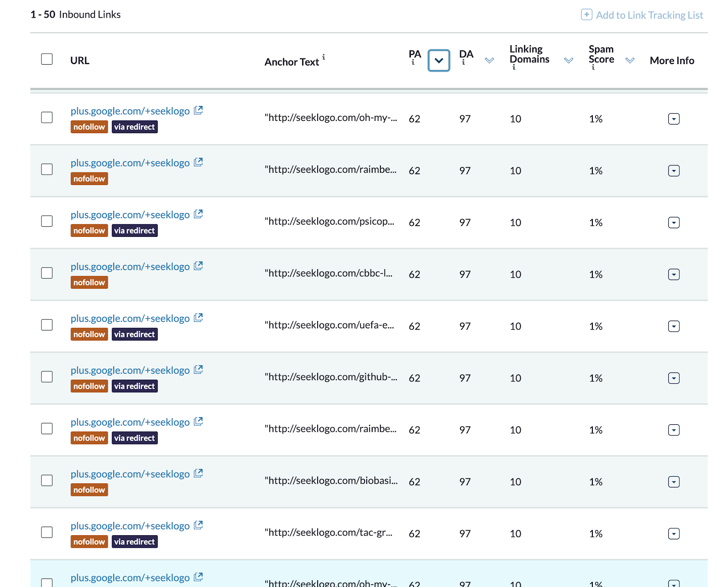Open external link icon for github row
The image size is (728, 587).
[198, 370]
